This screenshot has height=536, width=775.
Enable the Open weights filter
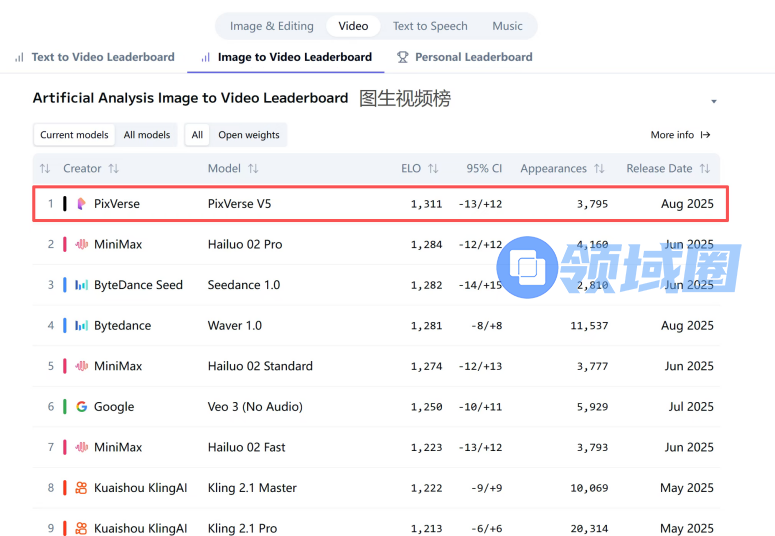[249, 135]
